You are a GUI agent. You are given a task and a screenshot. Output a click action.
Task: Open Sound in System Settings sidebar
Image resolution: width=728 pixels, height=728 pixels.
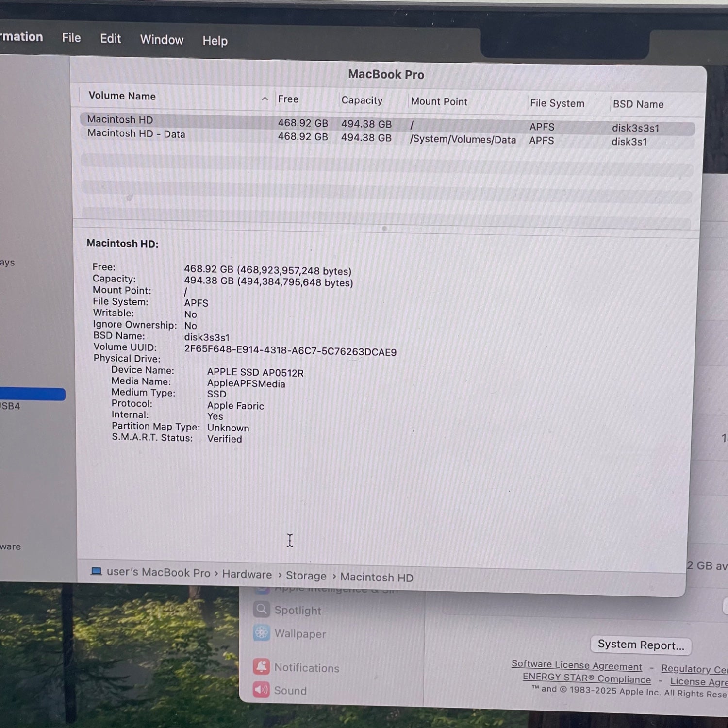280,690
